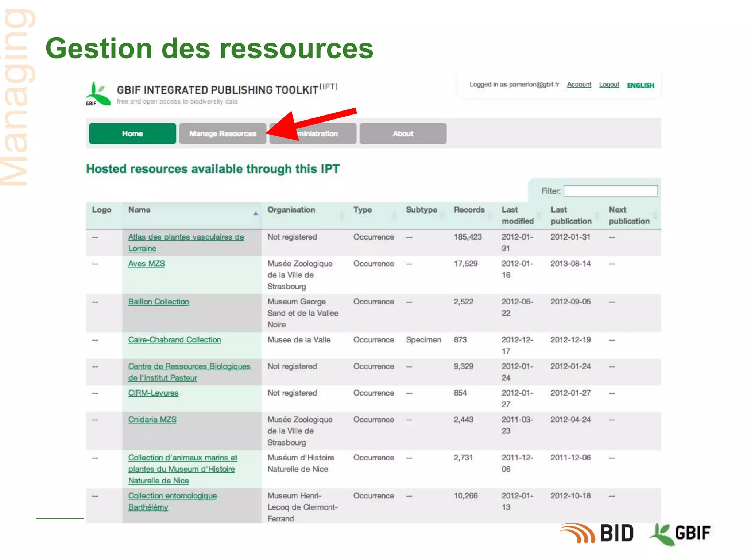Select the 2012-10-18 last publication date
The width and height of the screenshot is (747, 560).
570,495
